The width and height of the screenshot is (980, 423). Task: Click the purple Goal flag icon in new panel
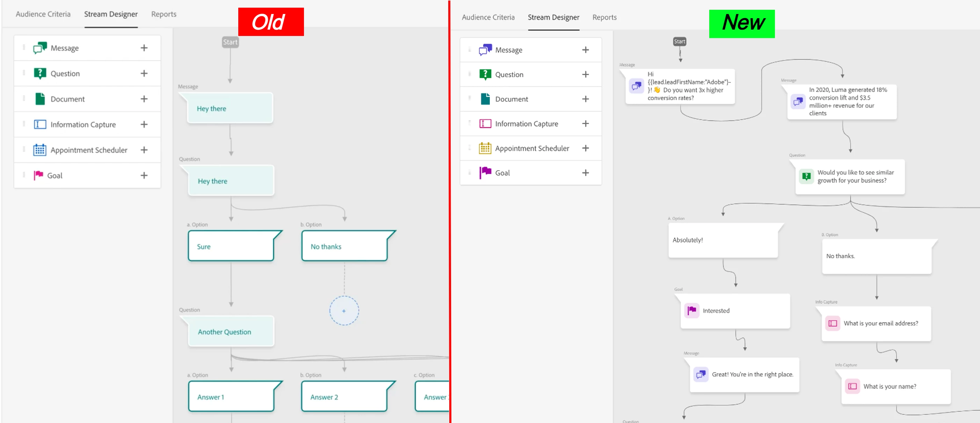(485, 172)
